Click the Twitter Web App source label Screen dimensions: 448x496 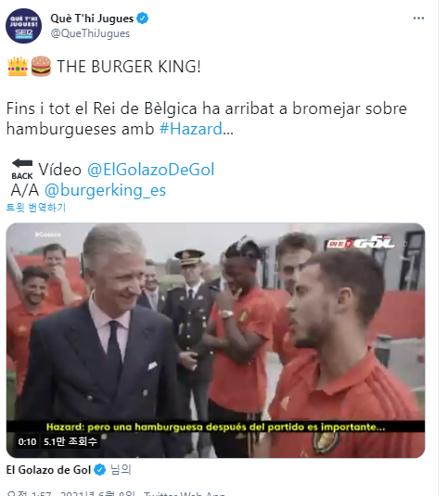[185, 493]
